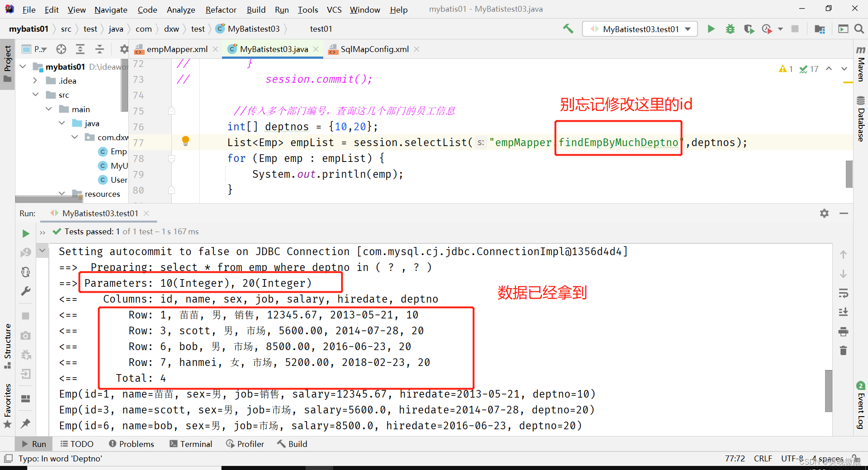This screenshot has width=868, height=470.
Task: Rerun the test in the Run panel
Action: (x=25, y=233)
